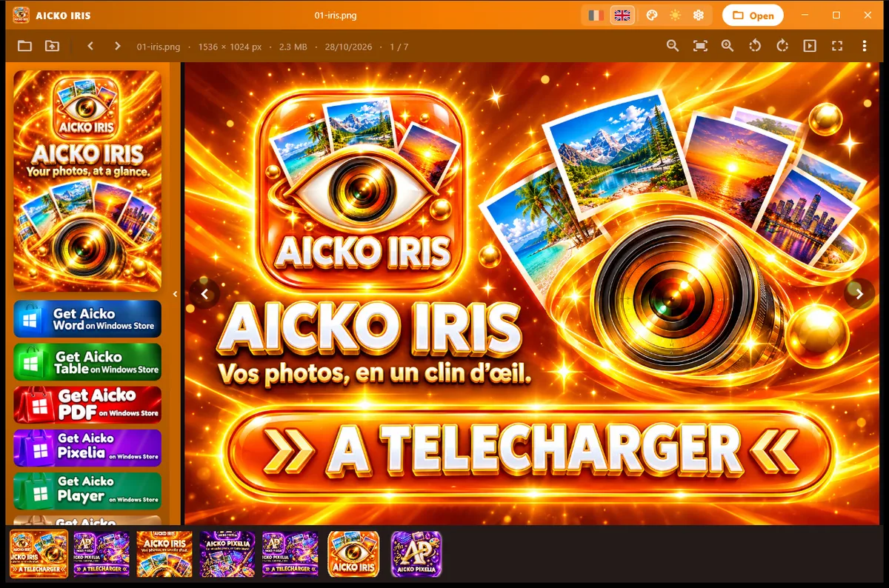Screen dimensions: 889x588
Task: Click the folder with upload arrow icon
Action: (x=52, y=46)
